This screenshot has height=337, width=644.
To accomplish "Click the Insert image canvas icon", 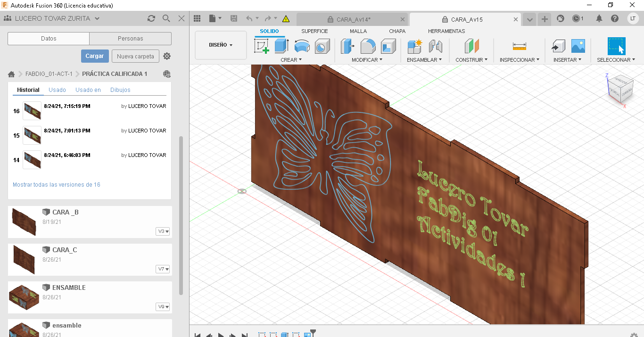I will point(578,46).
